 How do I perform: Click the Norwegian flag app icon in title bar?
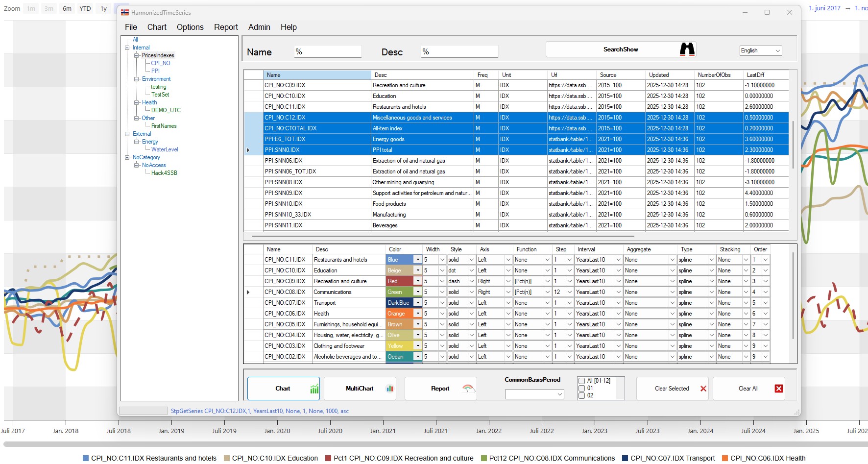[x=125, y=12]
